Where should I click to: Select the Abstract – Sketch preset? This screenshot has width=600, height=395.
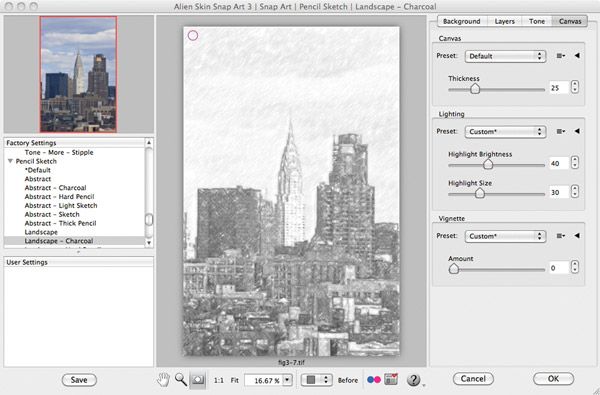point(52,214)
